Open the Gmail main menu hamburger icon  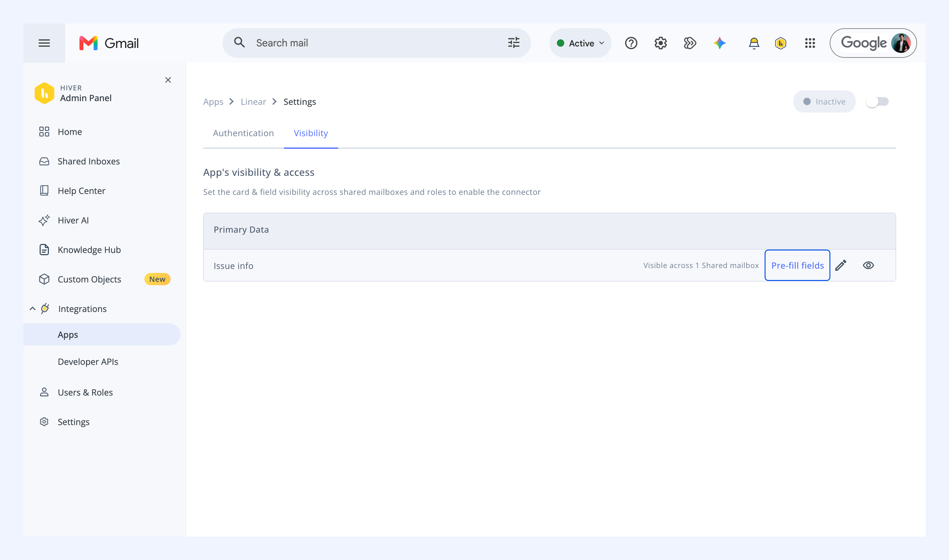(x=44, y=43)
